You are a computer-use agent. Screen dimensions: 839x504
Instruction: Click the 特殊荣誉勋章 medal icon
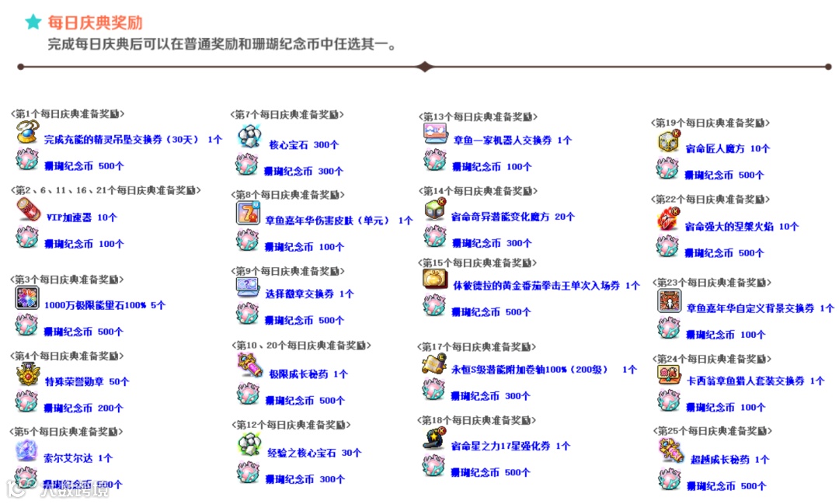pos(28,374)
